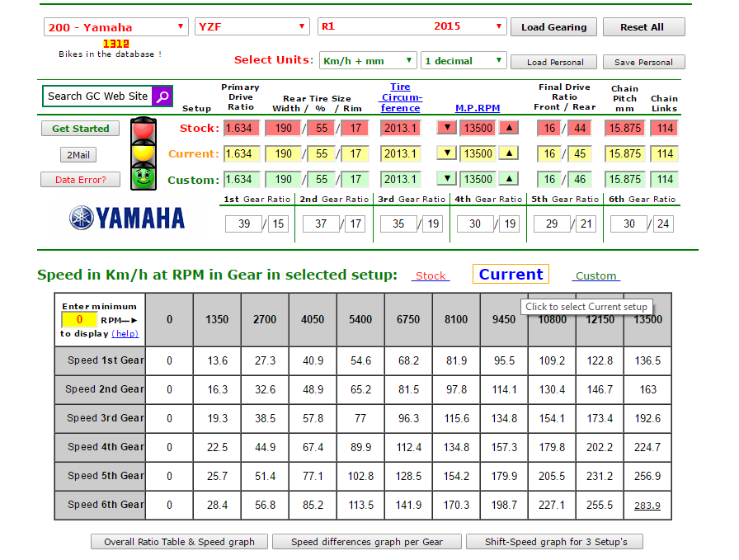Click the yellow minimum RPM input field
This screenshot has width=739, height=560.
79,319
